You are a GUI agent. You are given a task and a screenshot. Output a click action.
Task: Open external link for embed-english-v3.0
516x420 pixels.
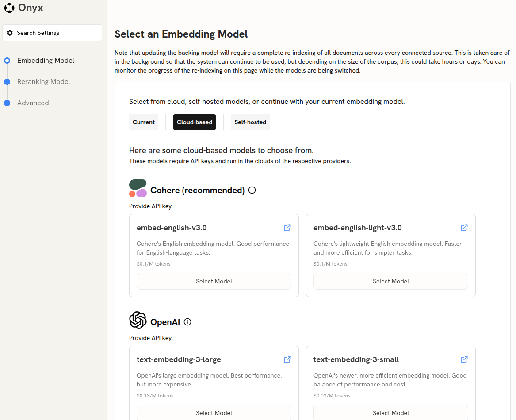(287, 228)
